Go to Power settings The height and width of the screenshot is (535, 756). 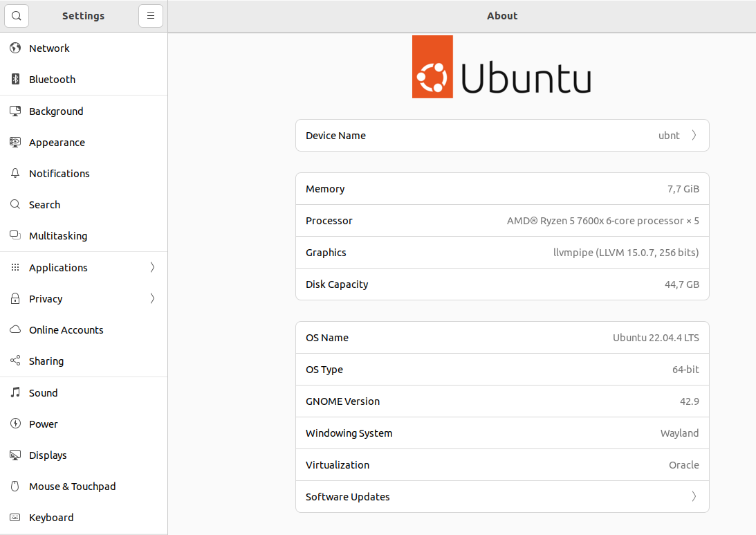point(84,424)
